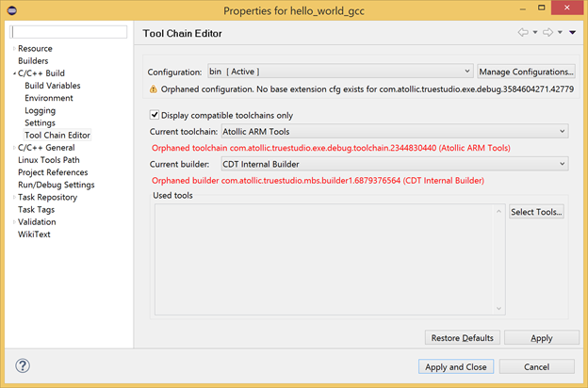Click the back navigation arrow icon
This screenshot has height=388, width=588.
[x=523, y=33]
